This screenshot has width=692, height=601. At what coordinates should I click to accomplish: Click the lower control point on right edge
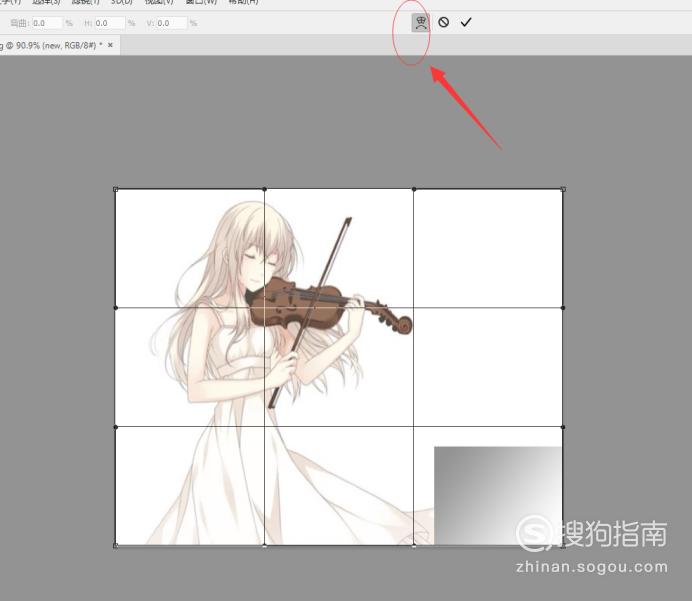(563, 427)
